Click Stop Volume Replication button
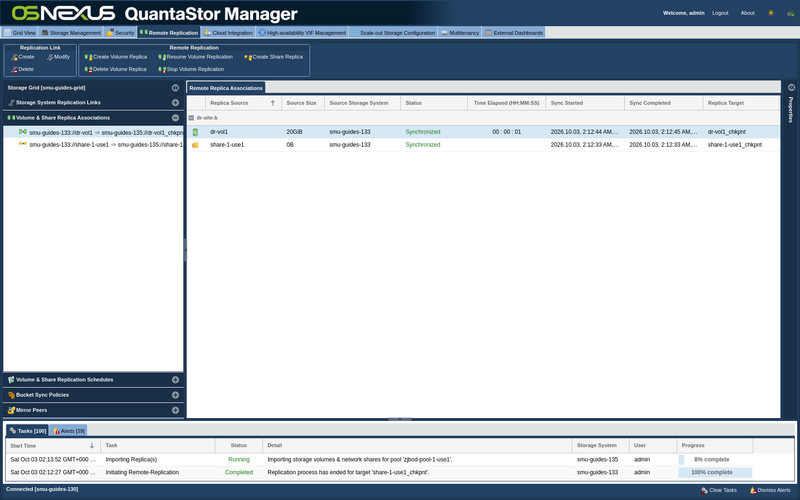Screen dimensions: 800x500 pyautogui.click(x=191, y=69)
